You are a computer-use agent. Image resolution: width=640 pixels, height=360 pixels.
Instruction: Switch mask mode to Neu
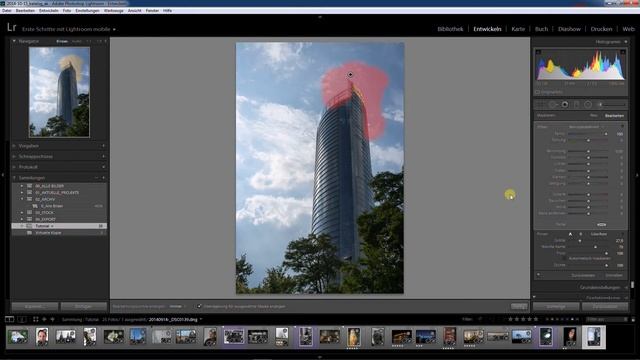(x=593, y=116)
